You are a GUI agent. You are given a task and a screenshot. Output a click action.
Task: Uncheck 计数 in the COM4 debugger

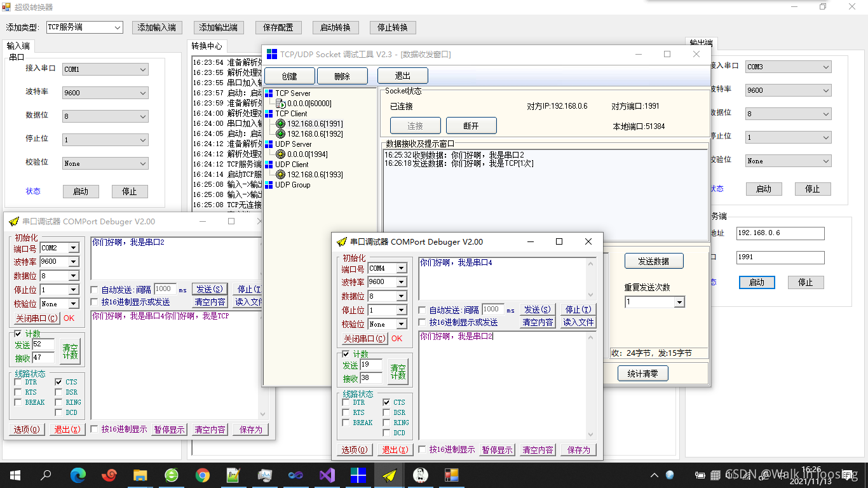(346, 354)
